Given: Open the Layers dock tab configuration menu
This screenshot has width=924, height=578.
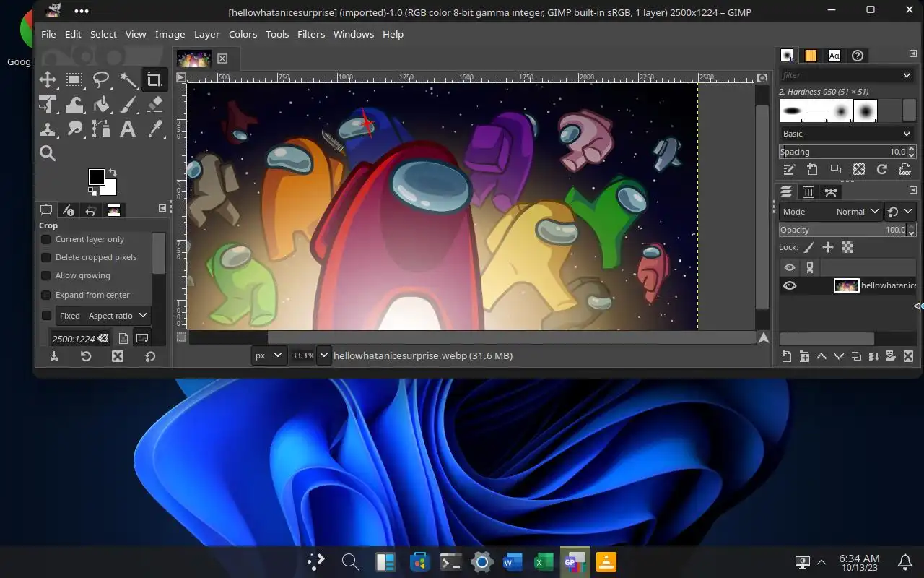Looking at the screenshot, I should (912, 191).
